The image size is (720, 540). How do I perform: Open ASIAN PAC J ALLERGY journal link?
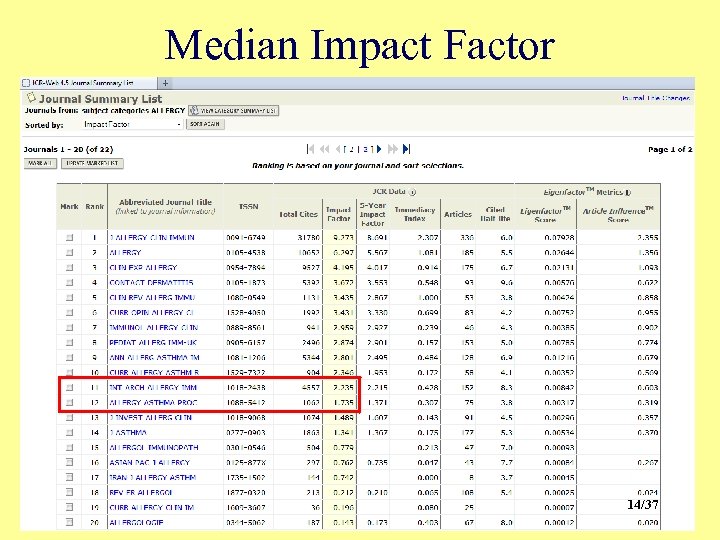click(150, 462)
